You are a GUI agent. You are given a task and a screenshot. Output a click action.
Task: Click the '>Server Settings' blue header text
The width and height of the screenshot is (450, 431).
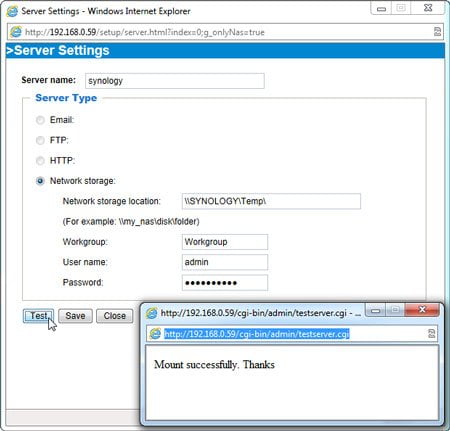click(58, 51)
